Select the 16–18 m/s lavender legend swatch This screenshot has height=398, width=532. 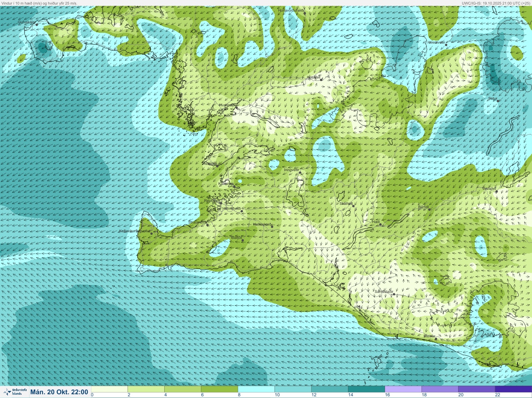[x=403, y=389]
